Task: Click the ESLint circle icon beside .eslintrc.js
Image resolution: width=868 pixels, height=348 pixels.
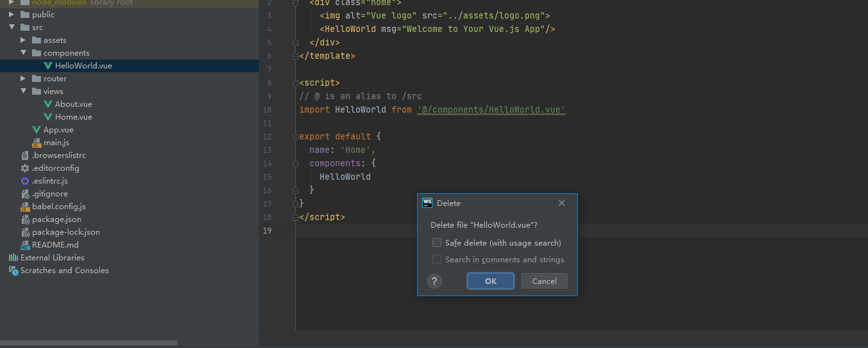Action: click(x=25, y=180)
